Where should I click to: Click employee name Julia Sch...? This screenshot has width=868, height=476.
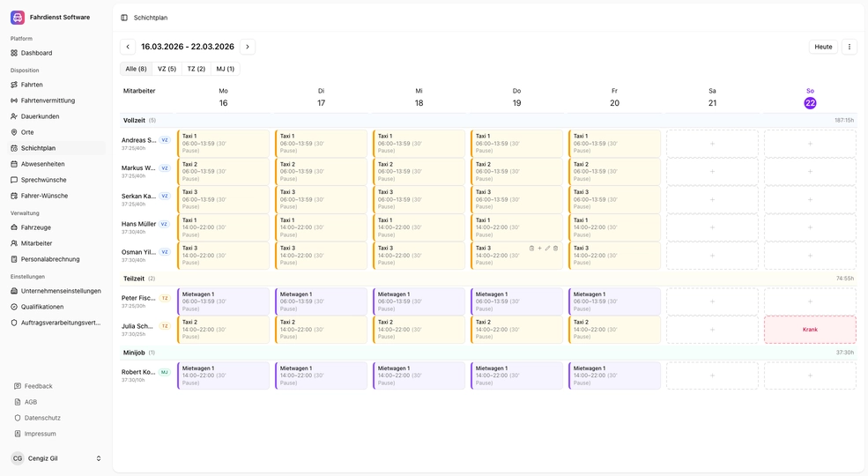point(137,326)
